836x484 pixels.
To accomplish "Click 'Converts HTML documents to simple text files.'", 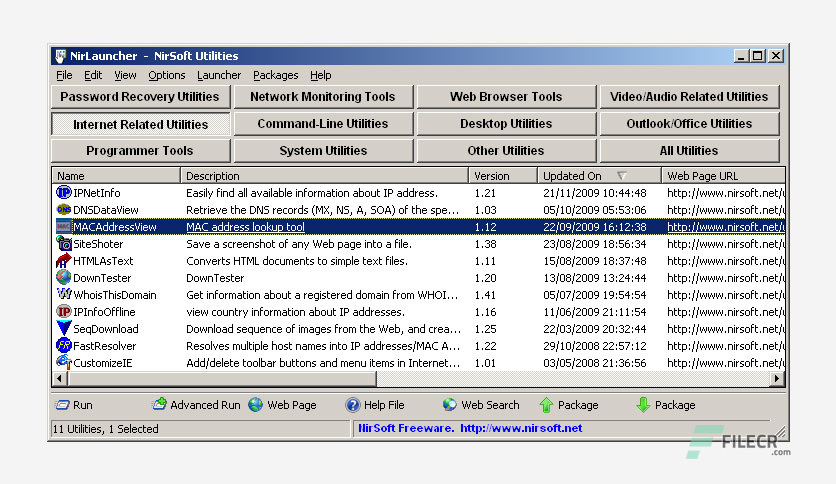I will pos(297,261).
